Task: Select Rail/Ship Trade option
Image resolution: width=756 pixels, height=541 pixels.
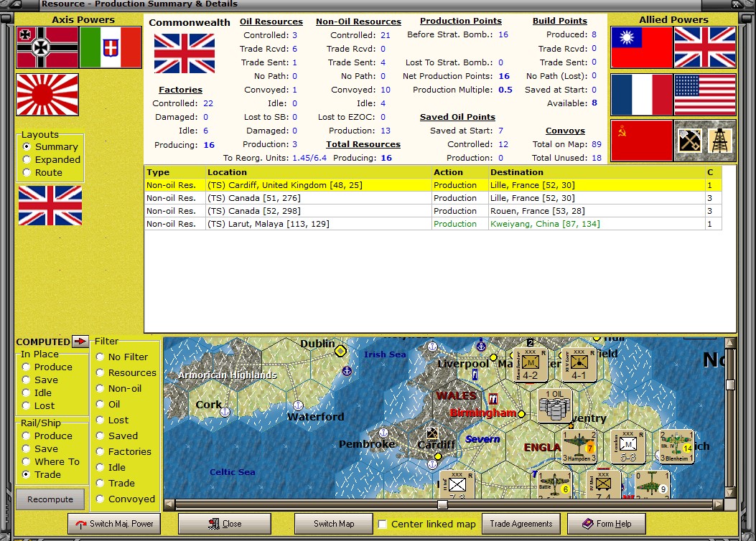Action: 42,474
